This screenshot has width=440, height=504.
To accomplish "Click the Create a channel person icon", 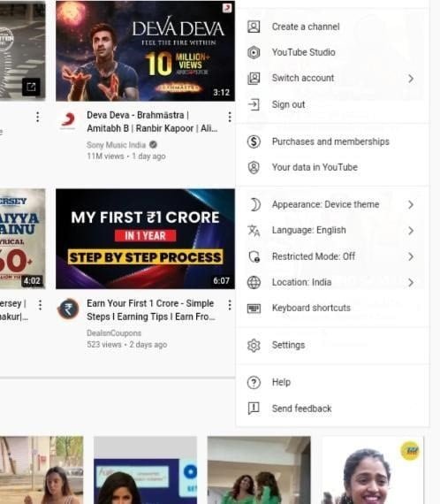I will click(254, 27).
